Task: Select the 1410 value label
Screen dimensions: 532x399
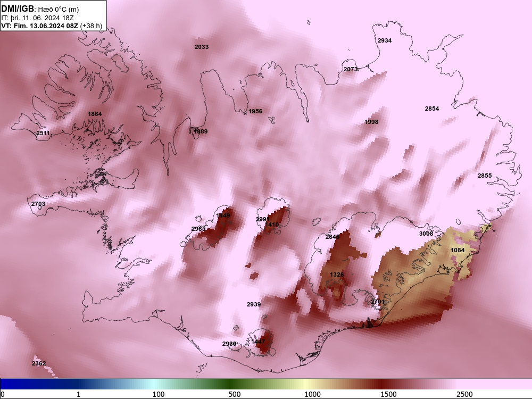Action: [x=272, y=225]
